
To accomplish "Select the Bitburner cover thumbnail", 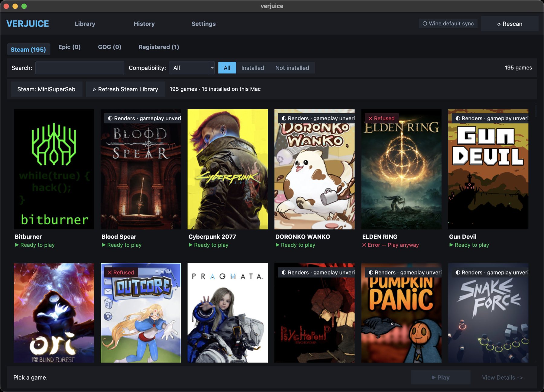I will tap(54, 169).
